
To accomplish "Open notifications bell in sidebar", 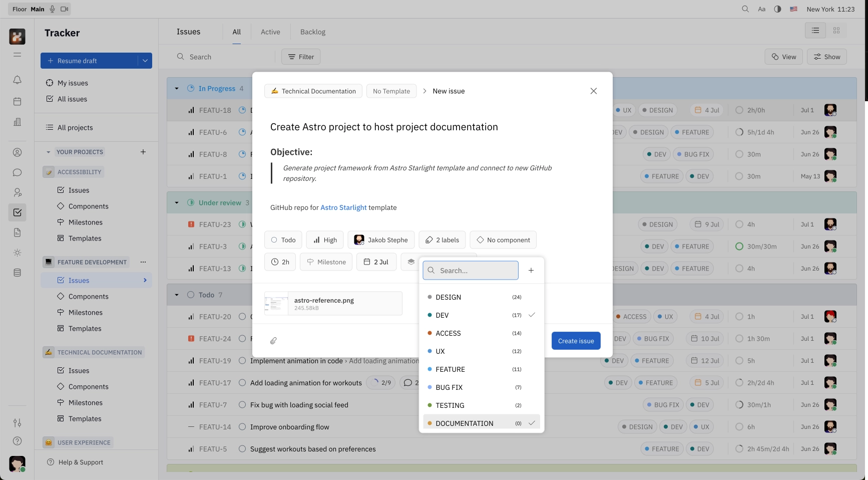I will (x=17, y=80).
